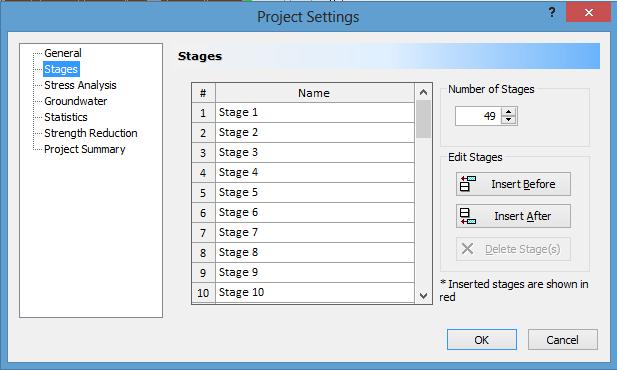Increase the Number of Stages spinner
This screenshot has width=617, height=370.
coord(509,112)
